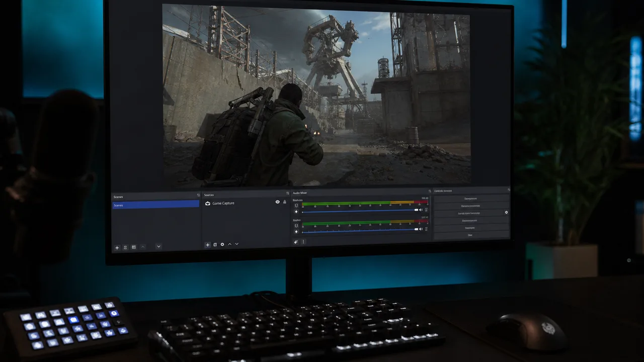
Task: Lock the Game Capture source
Action: coord(285,202)
